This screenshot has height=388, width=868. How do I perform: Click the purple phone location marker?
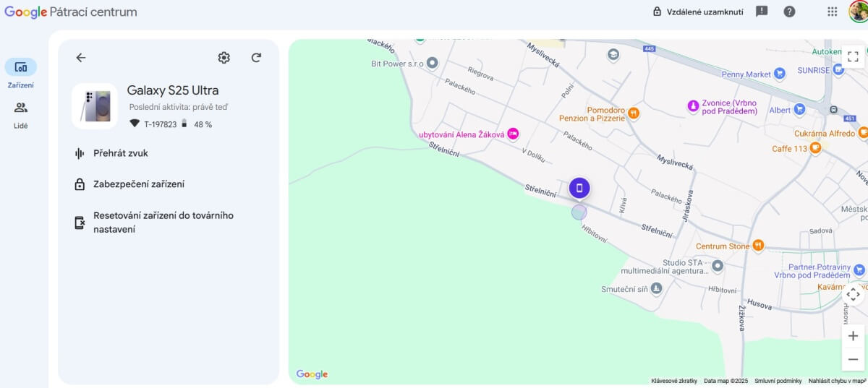pos(579,189)
